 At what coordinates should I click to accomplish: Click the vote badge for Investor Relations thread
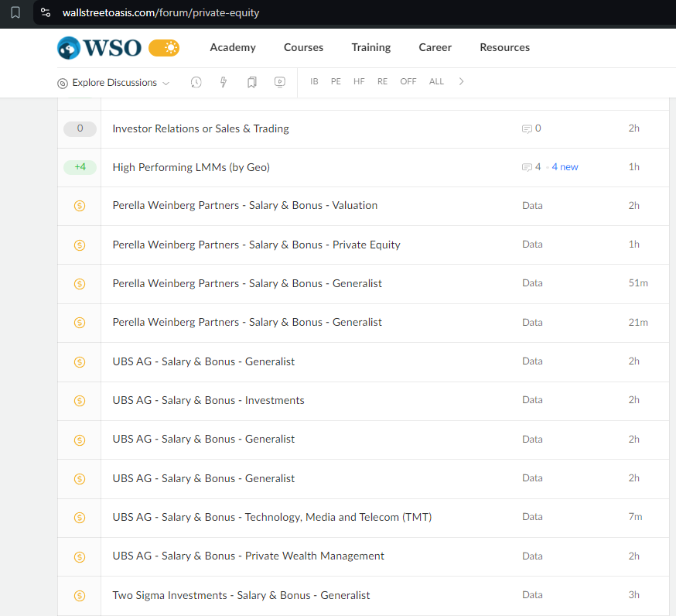(x=80, y=128)
